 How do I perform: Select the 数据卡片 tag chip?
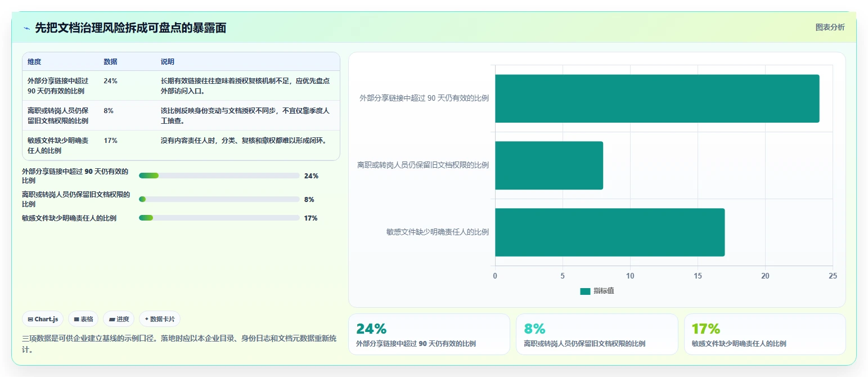click(160, 319)
